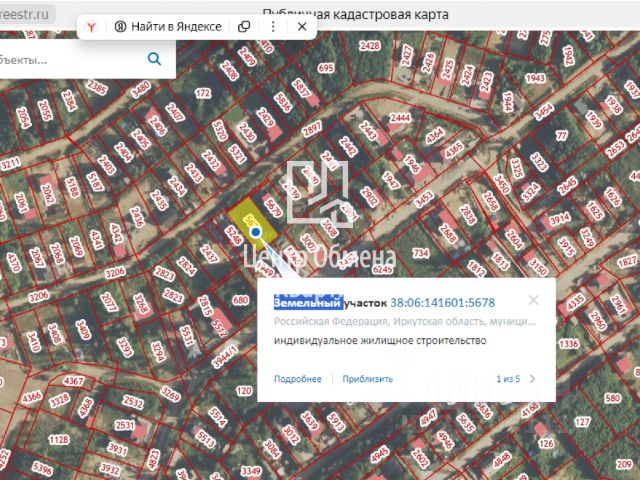Screen dimensions: 640x480
Task: Click the blue marker dot on highlighted parcel
Action: coord(256,232)
